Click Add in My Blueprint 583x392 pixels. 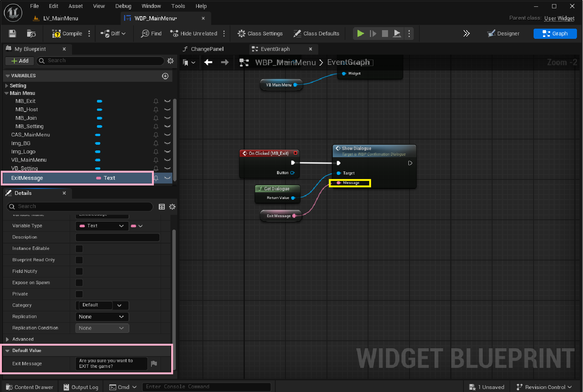(20, 61)
